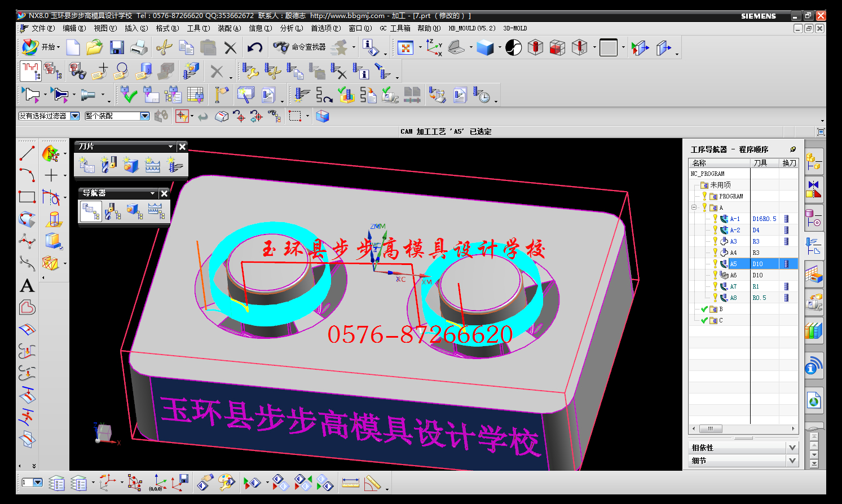
Task: Select the Rectangle tool in left toolbar
Action: [x=27, y=197]
